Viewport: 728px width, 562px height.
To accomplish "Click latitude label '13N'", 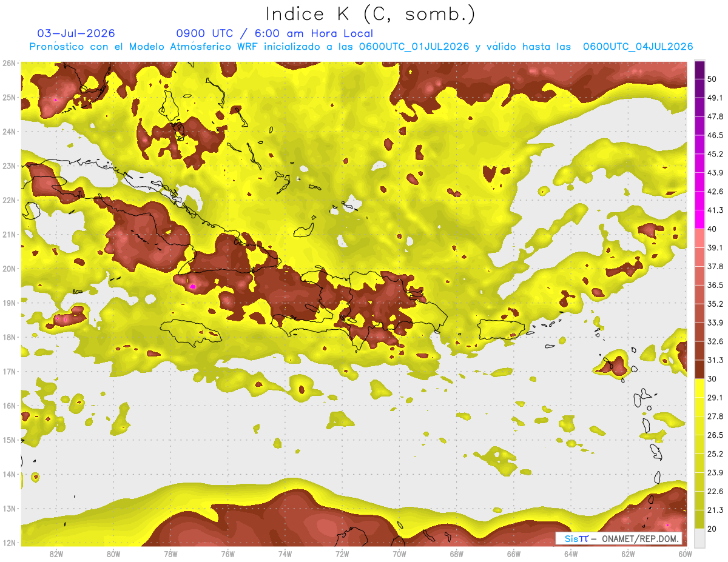I will coord(10,509).
